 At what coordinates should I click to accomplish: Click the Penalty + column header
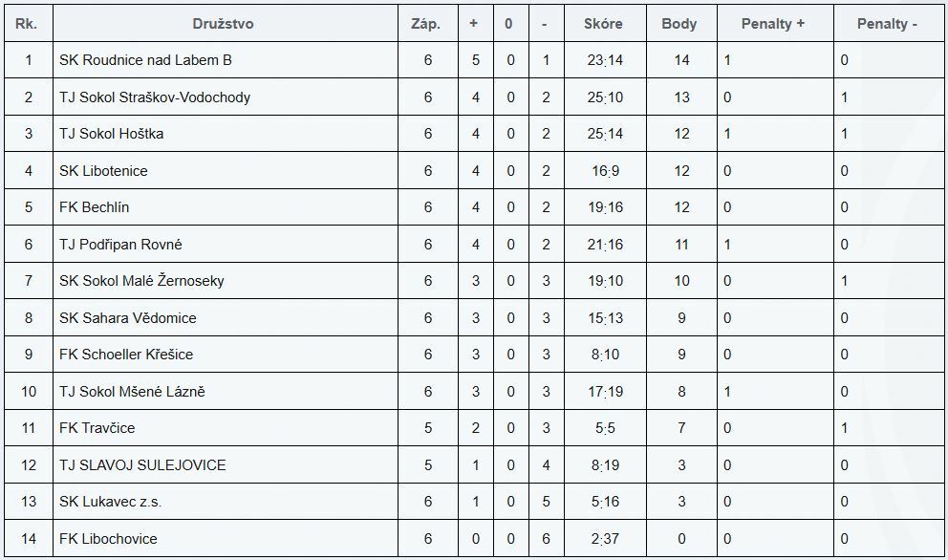(x=773, y=24)
